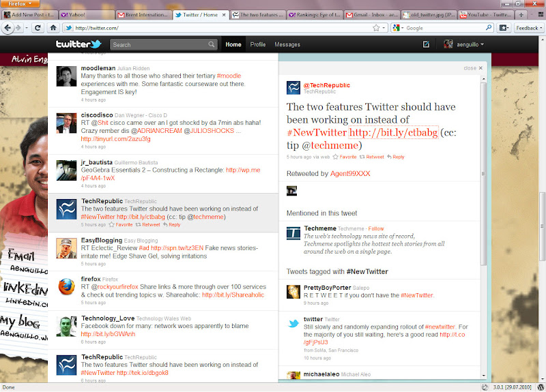Screen dimensions: 546x392
Task: Click the detail pane vertical scrollbar
Action: pyautogui.click(x=483, y=174)
